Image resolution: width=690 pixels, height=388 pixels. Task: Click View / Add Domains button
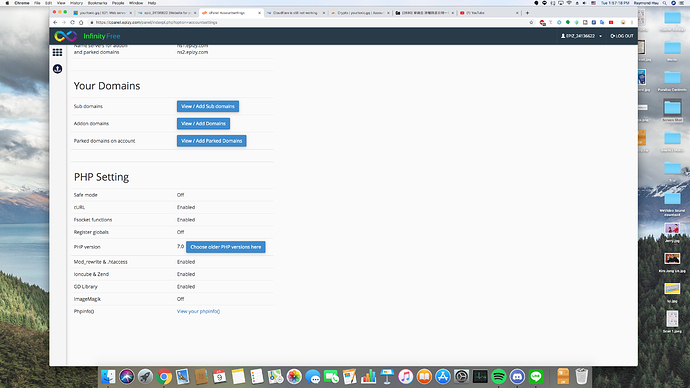coord(203,124)
